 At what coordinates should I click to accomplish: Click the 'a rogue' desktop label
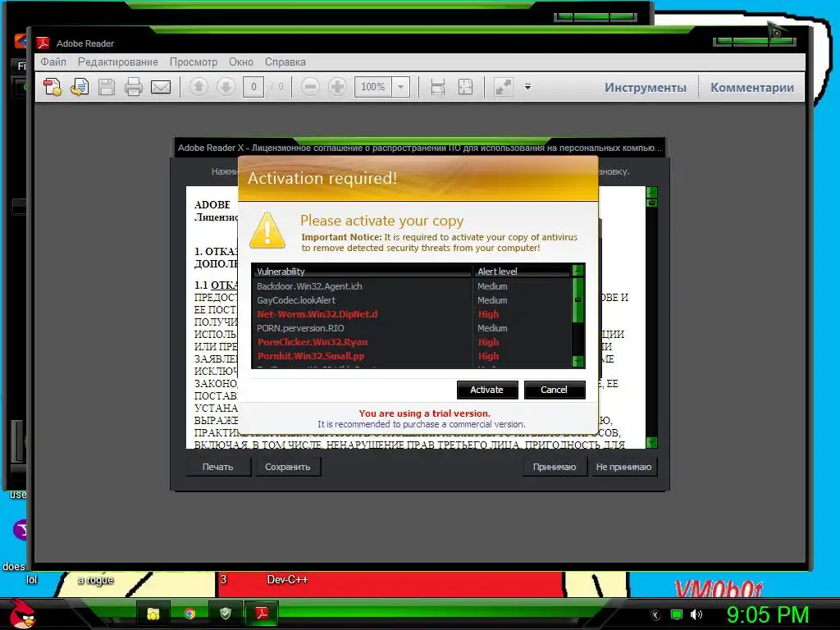tap(96, 580)
